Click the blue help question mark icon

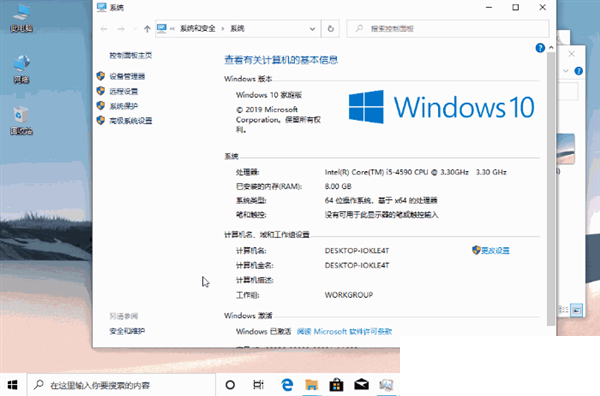(x=540, y=48)
